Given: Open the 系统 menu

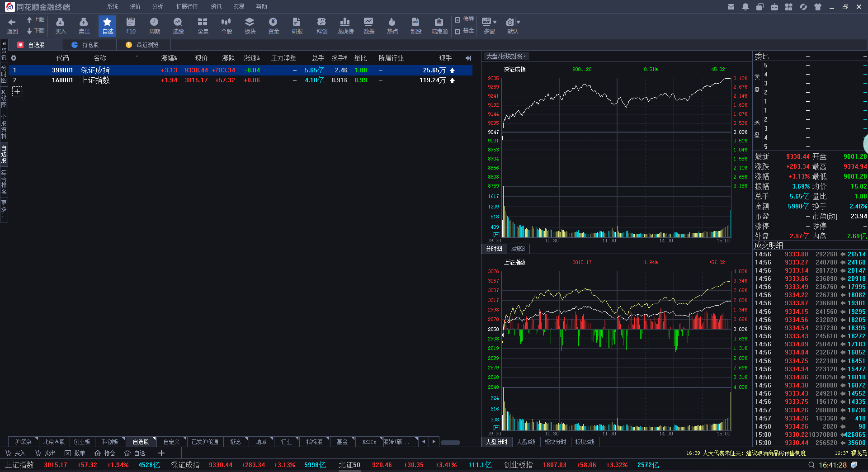Looking at the screenshot, I should 113,6.
